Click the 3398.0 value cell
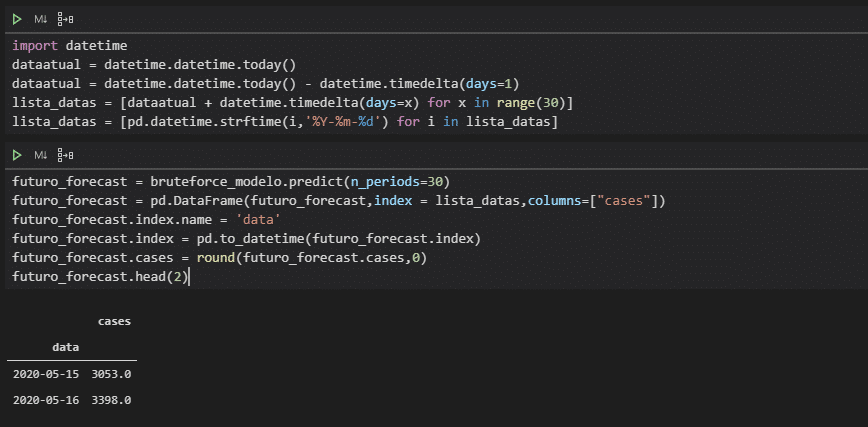This screenshot has height=427, width=868. click(111, 400)
